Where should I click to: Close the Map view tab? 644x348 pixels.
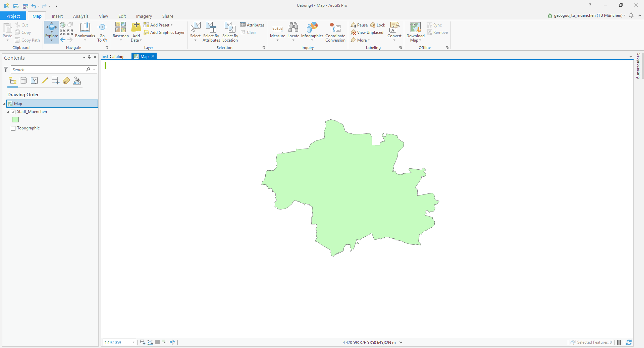(x=153, y=56)
